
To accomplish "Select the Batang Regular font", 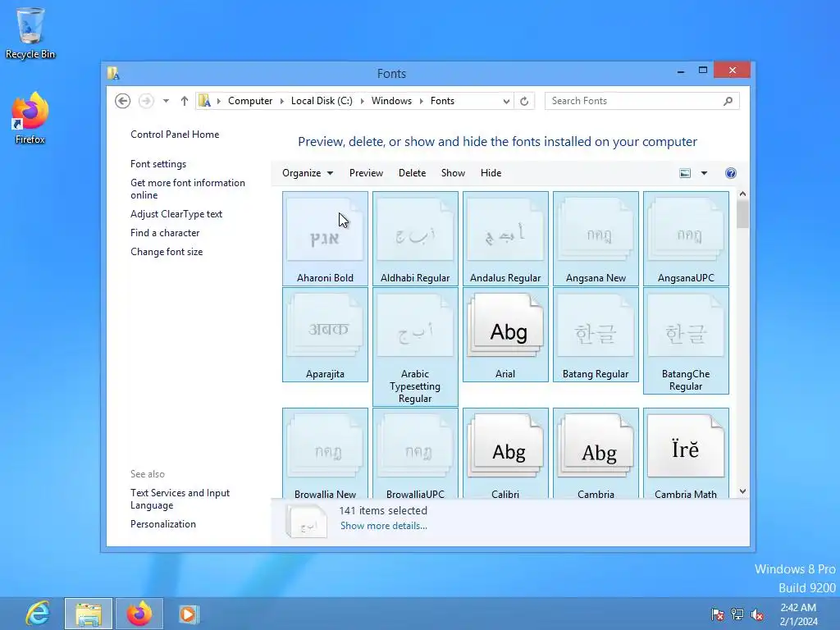I will point(596,335).
